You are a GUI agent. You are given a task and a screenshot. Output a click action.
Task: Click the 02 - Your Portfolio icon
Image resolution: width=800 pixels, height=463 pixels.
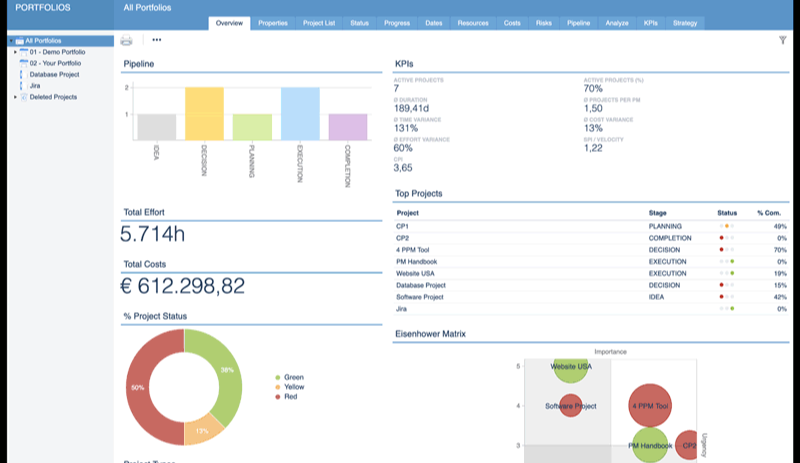[24, 63]
